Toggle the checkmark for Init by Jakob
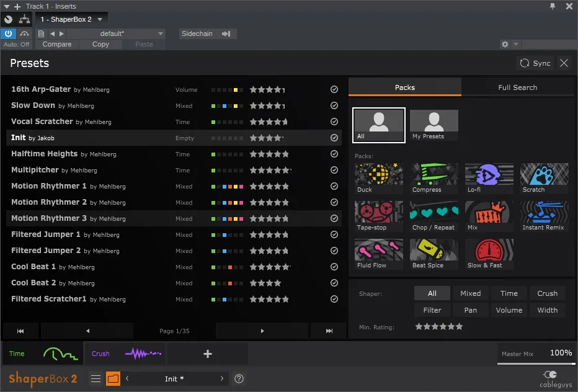The height and width of the screenshot is (392, 578). click(334, 138)
